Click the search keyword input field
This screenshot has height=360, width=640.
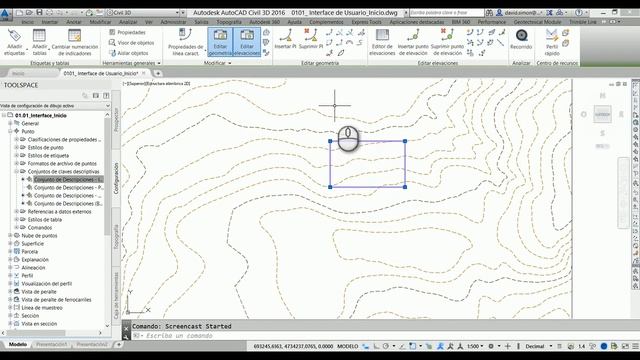coord(446,13)
